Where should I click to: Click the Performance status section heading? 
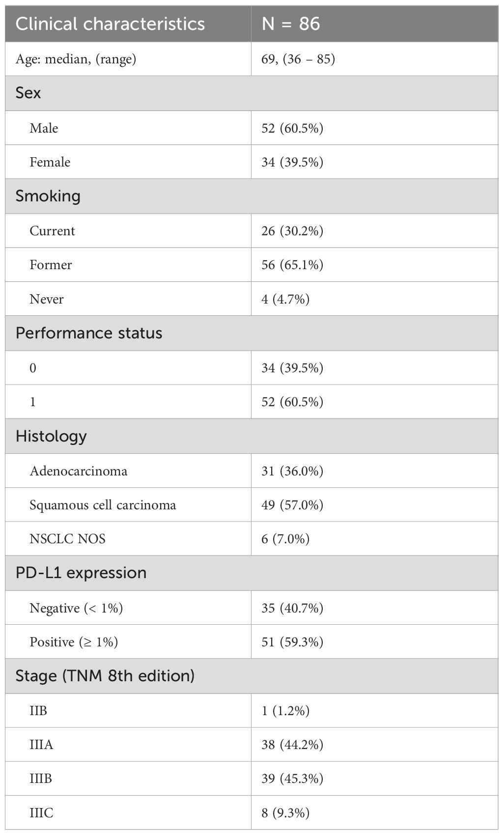(89, 333)
